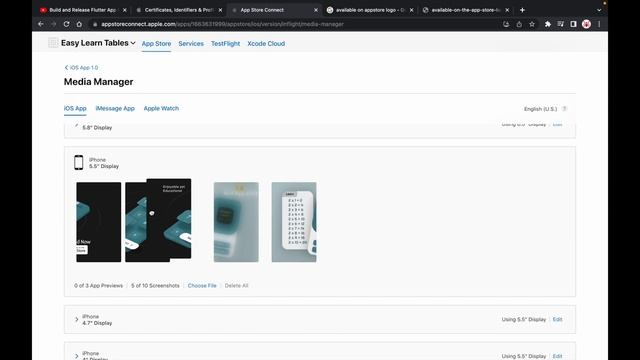Switch to the Build and Release Flutter App tab
The width and height of the screenshot is (640, 360).
point(83,10)
